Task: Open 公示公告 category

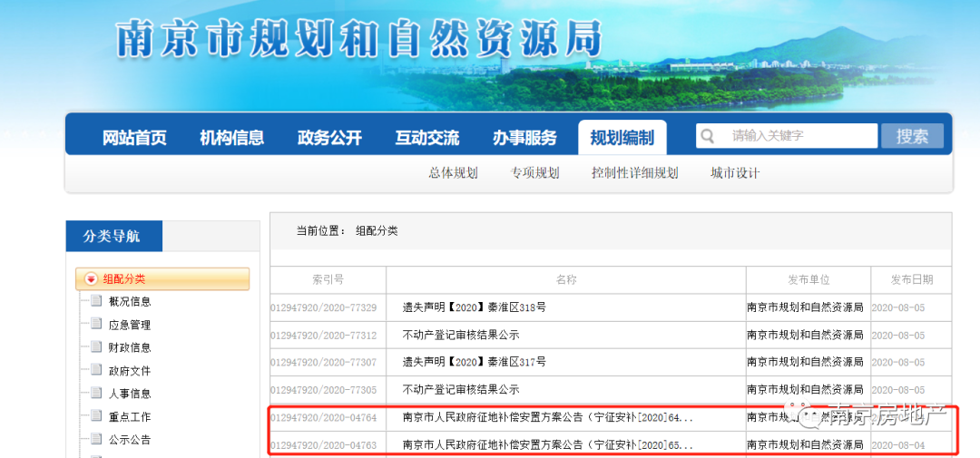Action: (130, 439)
